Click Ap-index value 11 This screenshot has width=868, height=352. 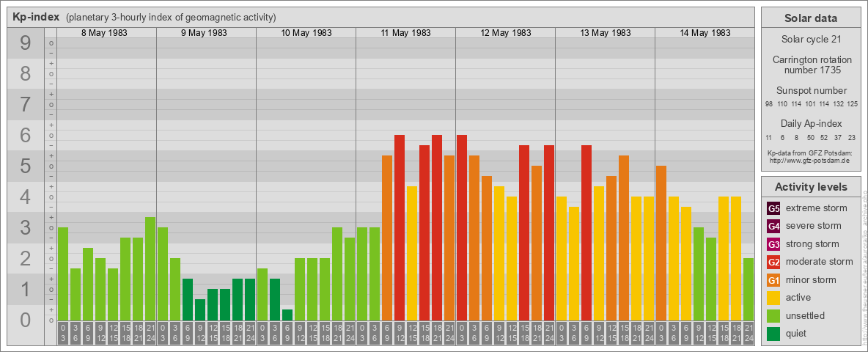(769, 137)
